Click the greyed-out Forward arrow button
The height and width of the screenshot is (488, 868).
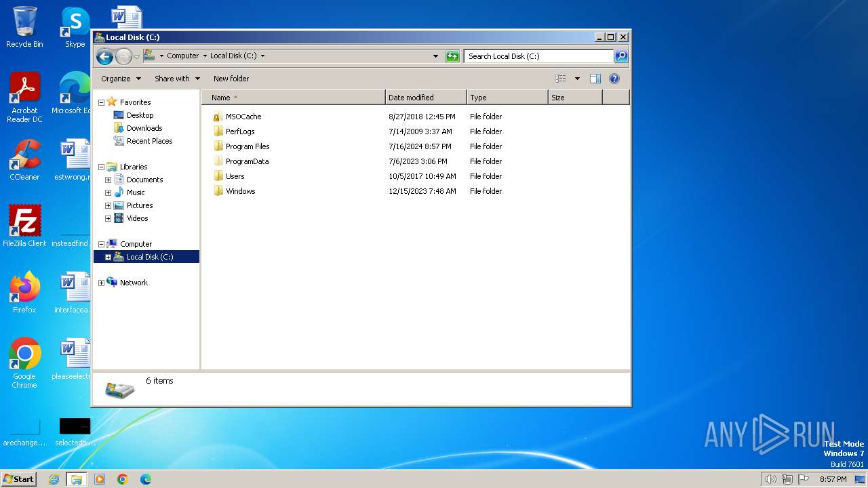(x=123, y=56)
